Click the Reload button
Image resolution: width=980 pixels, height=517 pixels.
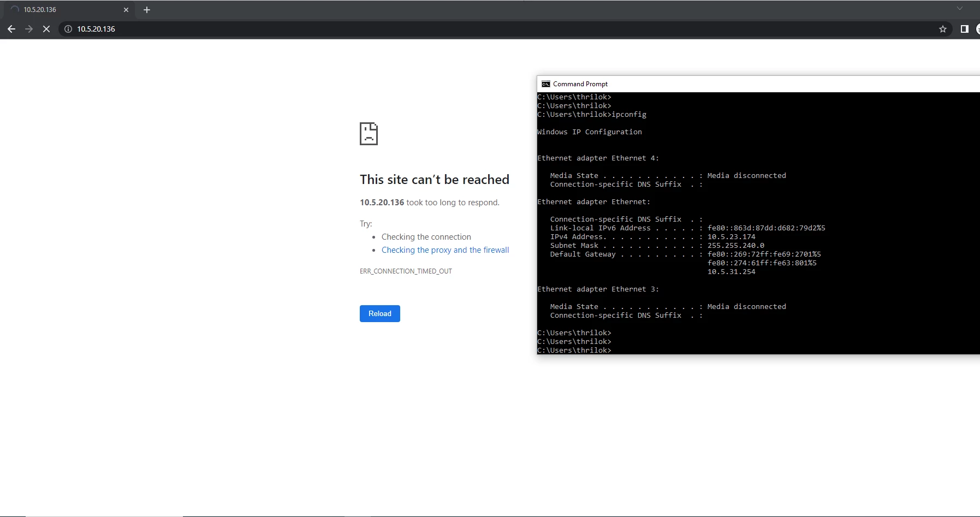(380, 313)
